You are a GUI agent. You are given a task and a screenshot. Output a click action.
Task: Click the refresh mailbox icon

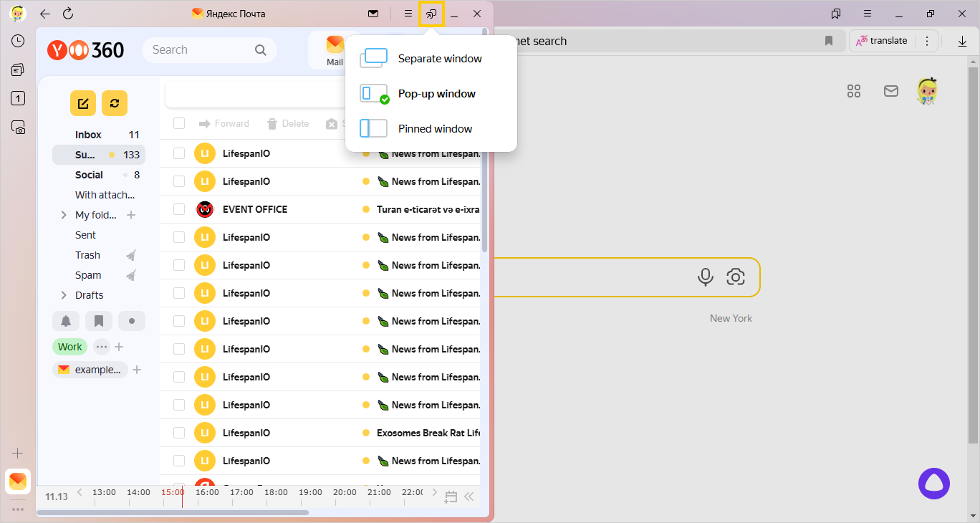pyautogui.click(x=114, y=103)
